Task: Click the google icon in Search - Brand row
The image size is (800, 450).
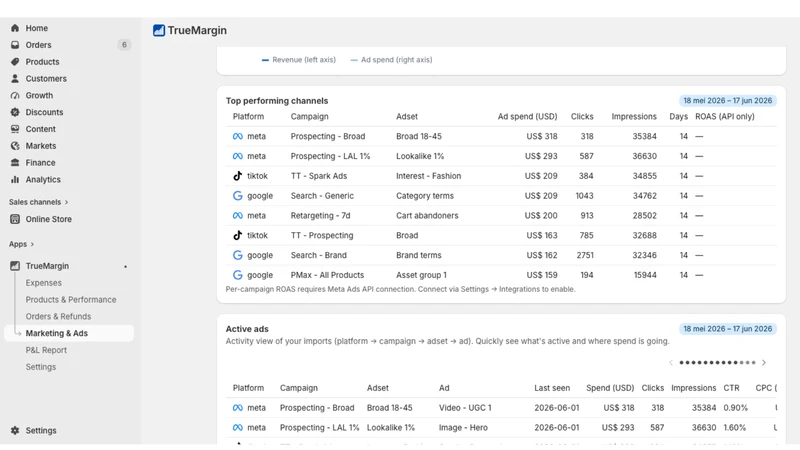Action: 238,255
